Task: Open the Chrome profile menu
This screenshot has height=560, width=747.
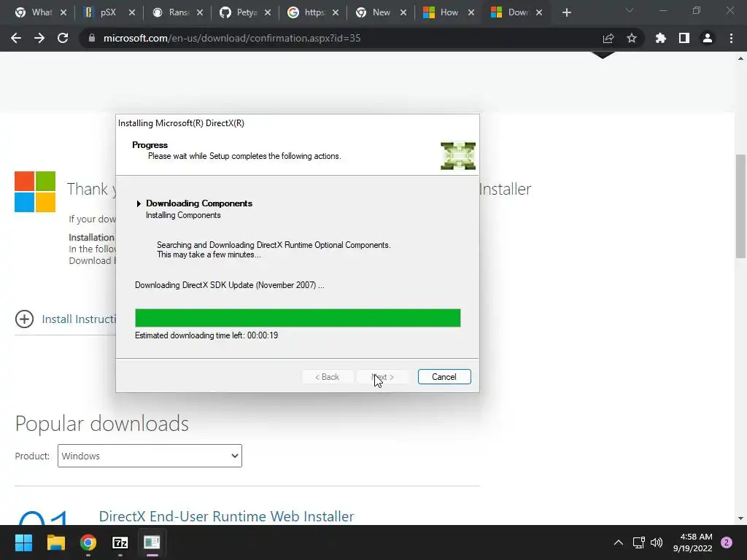Action: tap(708, 38)
